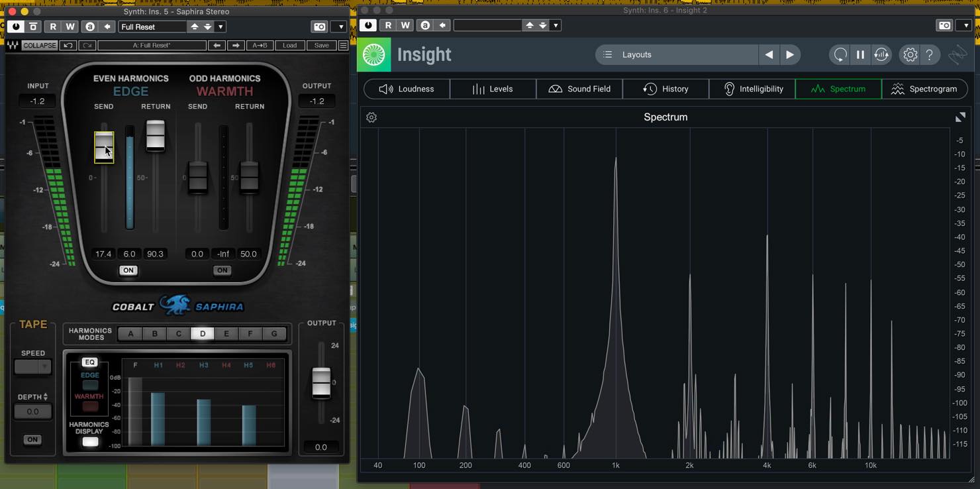The width and height of the screenshot is (980, 489).
Task: Toggle the Edge even harmonics ON button
Action: pyautogui.click(x=128, y=270)
